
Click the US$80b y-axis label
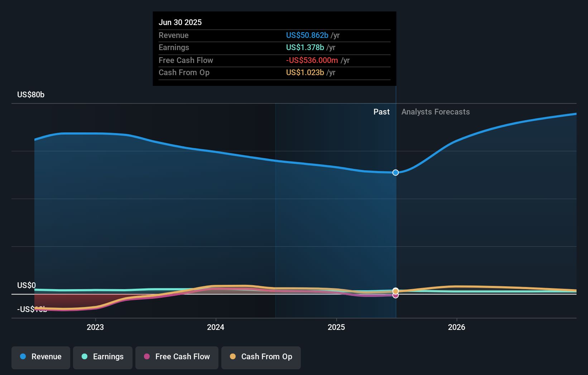[31, 95]
